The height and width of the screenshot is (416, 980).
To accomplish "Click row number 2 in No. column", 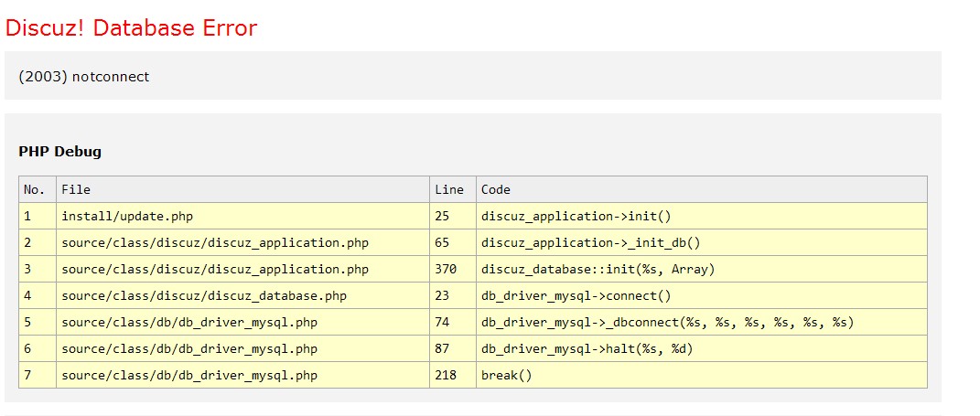I will (38, 243).
